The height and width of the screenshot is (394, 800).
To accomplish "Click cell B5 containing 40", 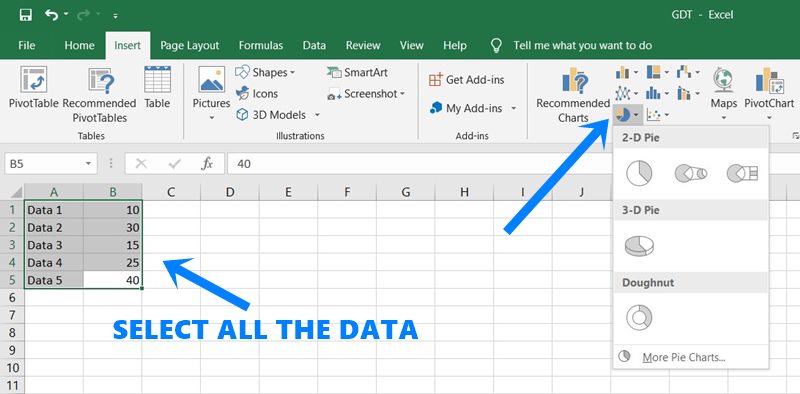I will [113, 280].
